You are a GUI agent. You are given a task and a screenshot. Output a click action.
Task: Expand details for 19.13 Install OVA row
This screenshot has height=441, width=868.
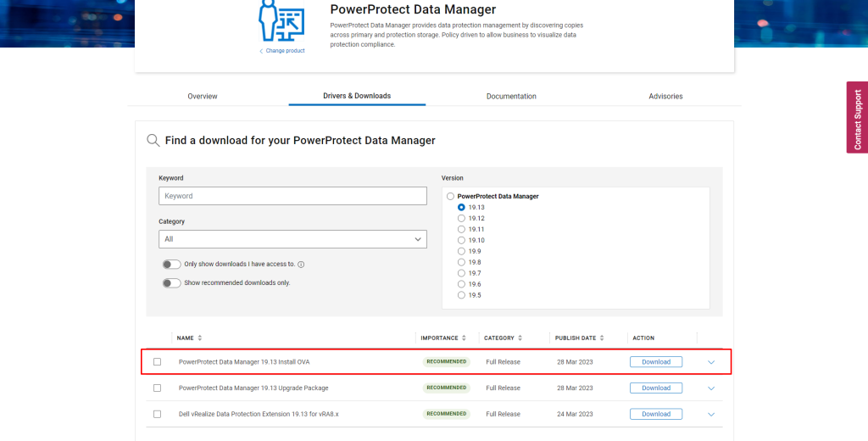(x=710, y=362)
